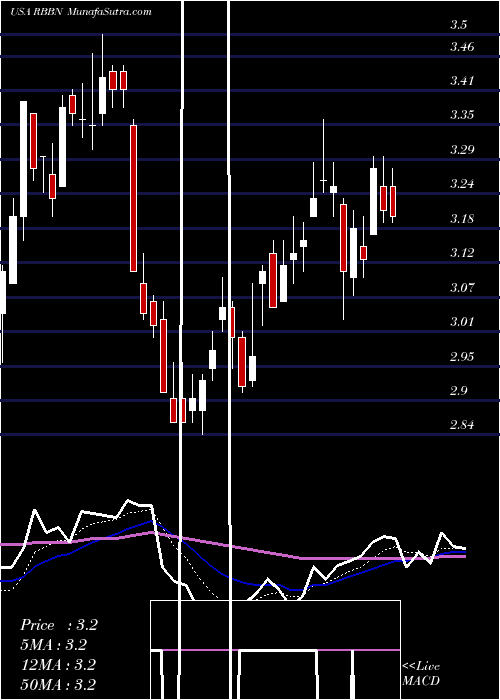Click the 3.24 price axis label
Viewport: 500px width, 700px height.
pyautogui.click(x=462, y=184)
